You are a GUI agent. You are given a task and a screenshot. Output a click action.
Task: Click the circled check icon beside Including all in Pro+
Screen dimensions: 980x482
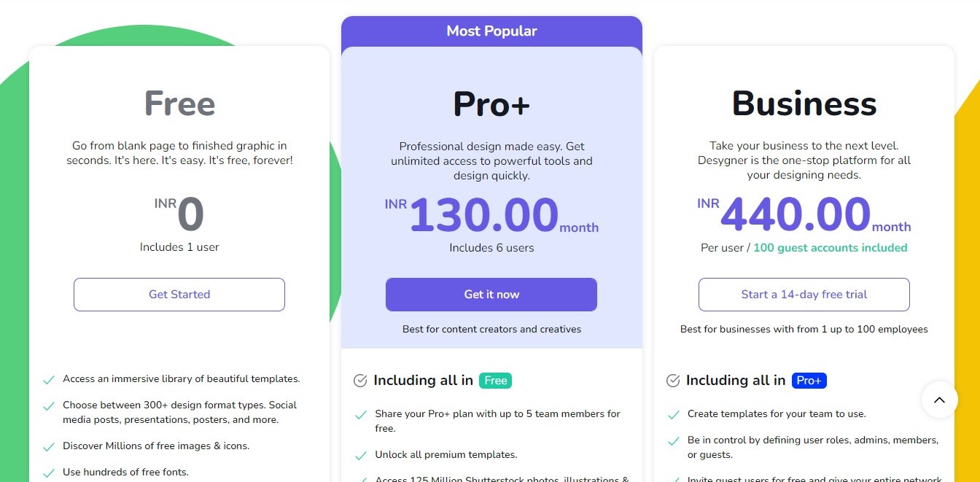673,381
